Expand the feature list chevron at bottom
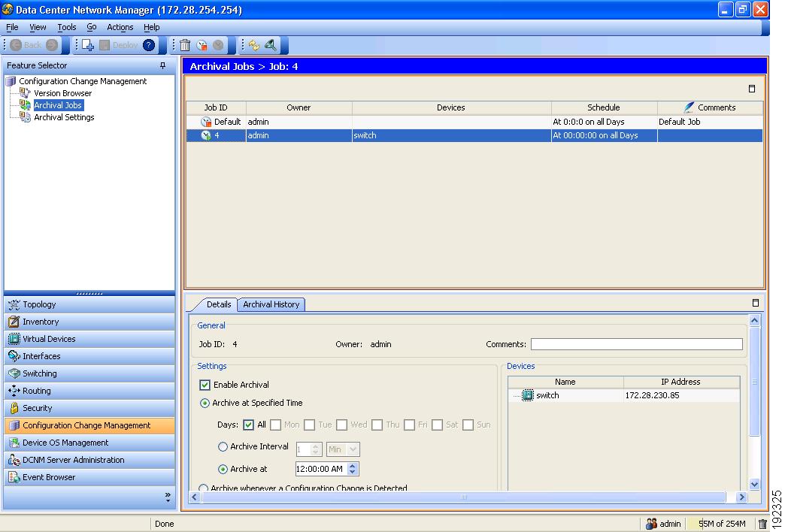 click(x=168, y=497)
